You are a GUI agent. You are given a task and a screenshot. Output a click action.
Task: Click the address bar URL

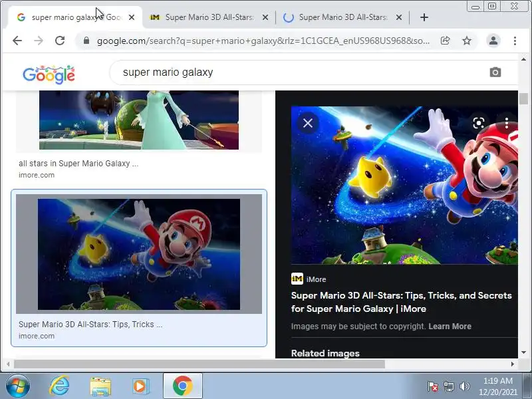point(263,41)
